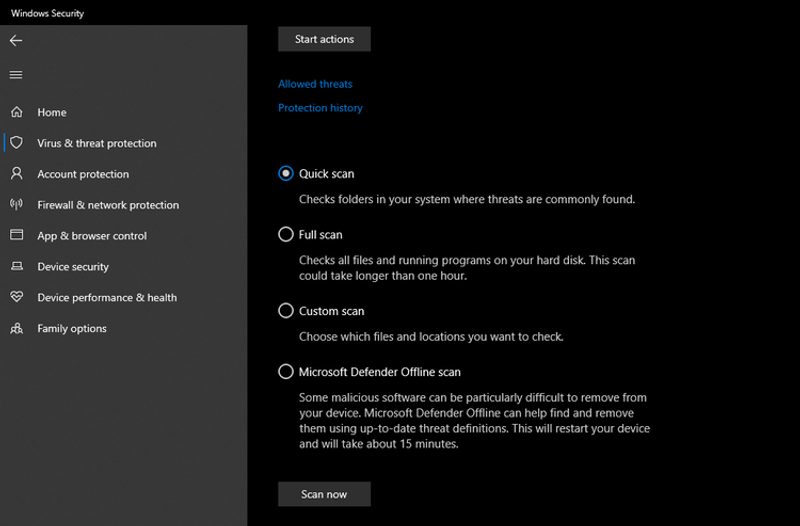Select the Quick scan radio button
Screen dimensions: 800x526
(286, 173)
